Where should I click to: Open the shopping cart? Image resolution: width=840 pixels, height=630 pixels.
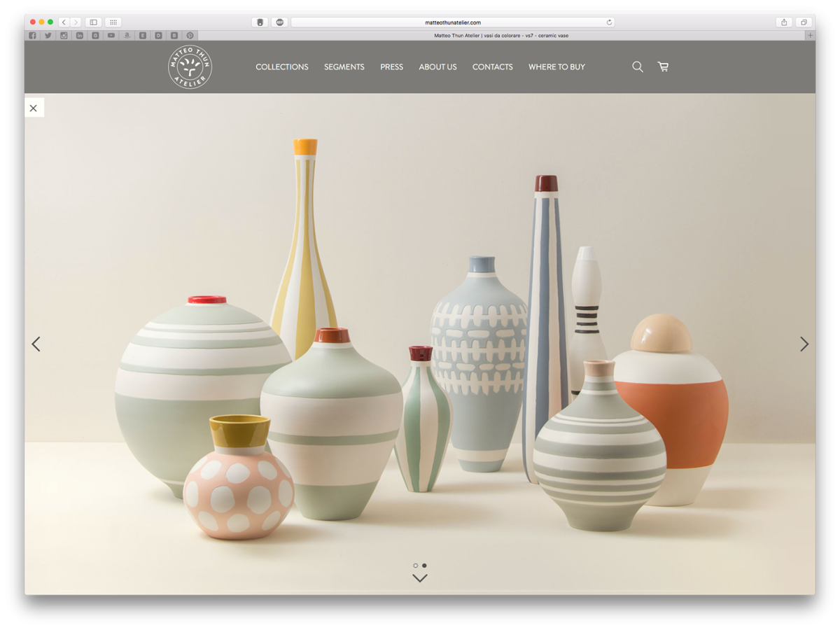click(663, 67)
